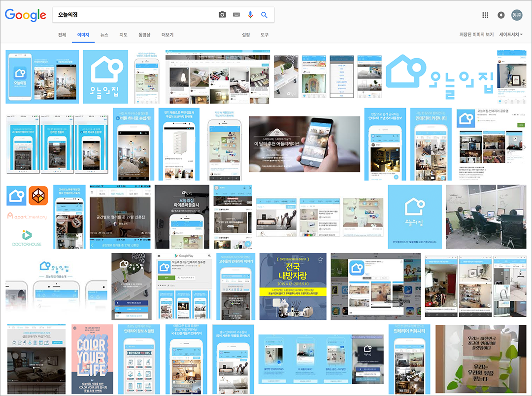Open the 설정 menu
This screenshot has height=396, width=532.
click(246, 35)
